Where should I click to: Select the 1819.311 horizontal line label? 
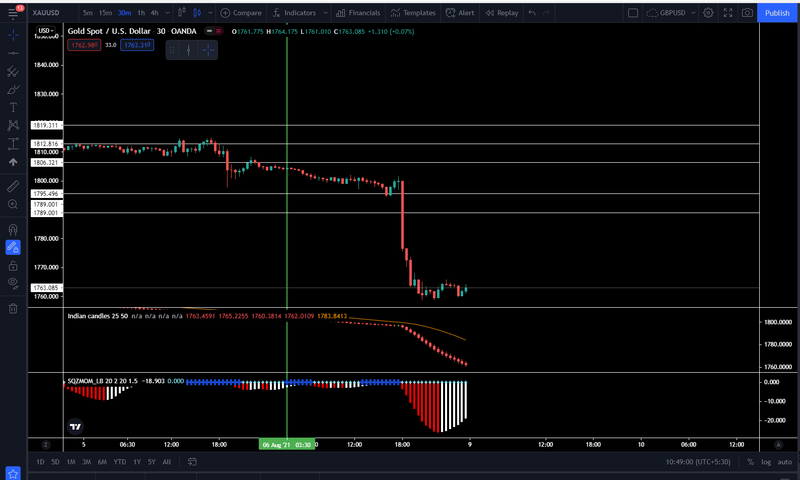point(46,125)
